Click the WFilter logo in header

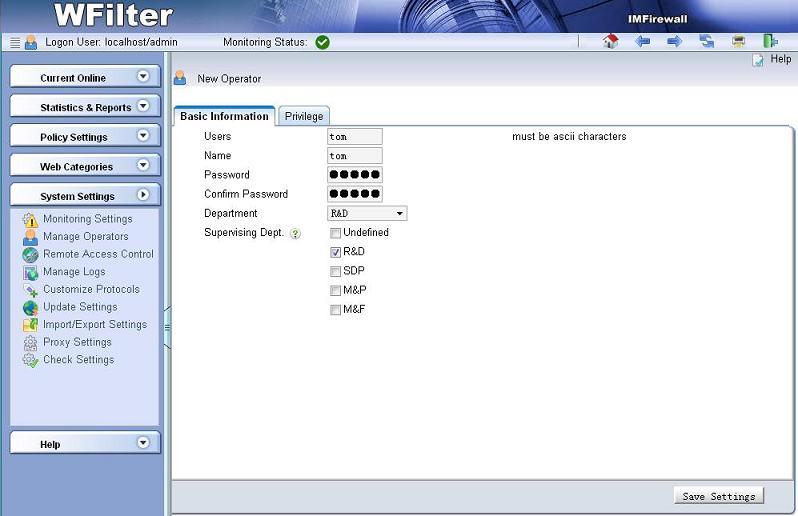click(113, 15)
